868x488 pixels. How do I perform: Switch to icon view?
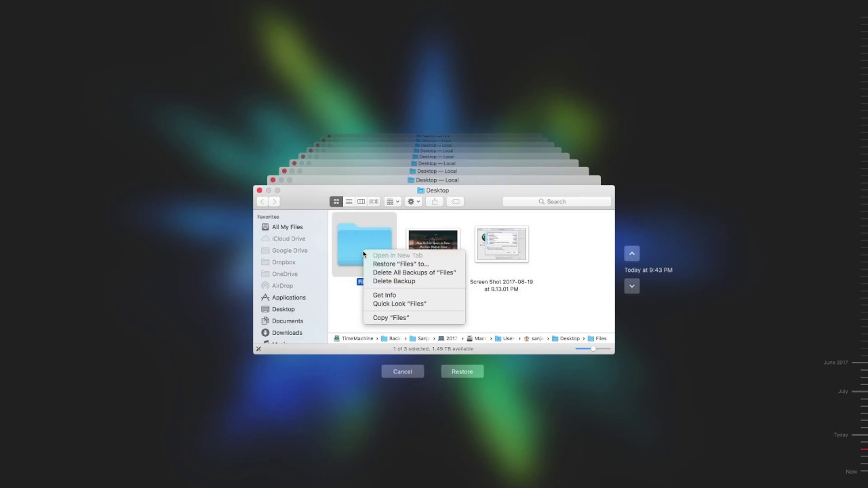coord(336,201)
